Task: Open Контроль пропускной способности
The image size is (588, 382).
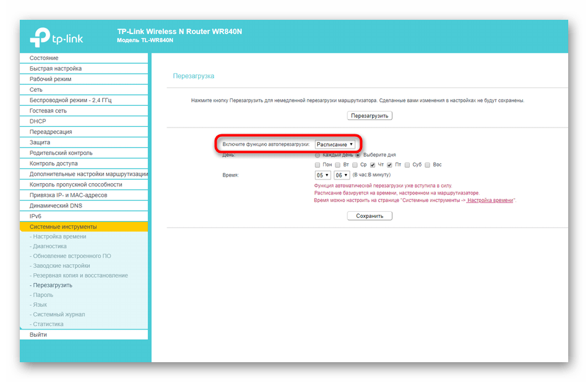Action: [84, 184]
